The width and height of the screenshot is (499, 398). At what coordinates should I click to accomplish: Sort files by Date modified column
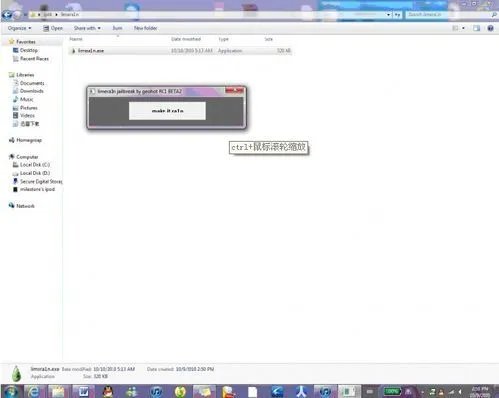[x=186, y=39]
